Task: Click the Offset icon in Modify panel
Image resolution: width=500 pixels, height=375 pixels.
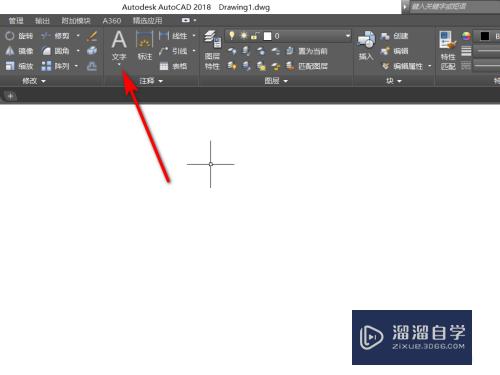Action: [92, 66]
